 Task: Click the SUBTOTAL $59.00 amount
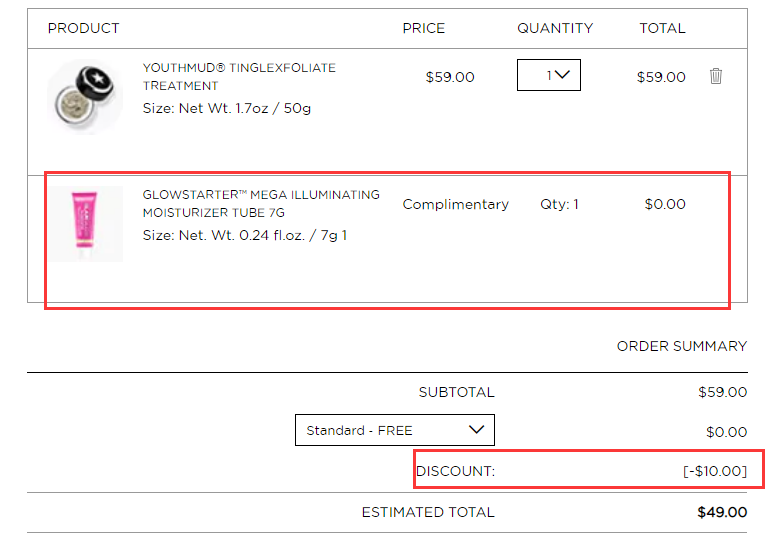click(x=722, y=392)
